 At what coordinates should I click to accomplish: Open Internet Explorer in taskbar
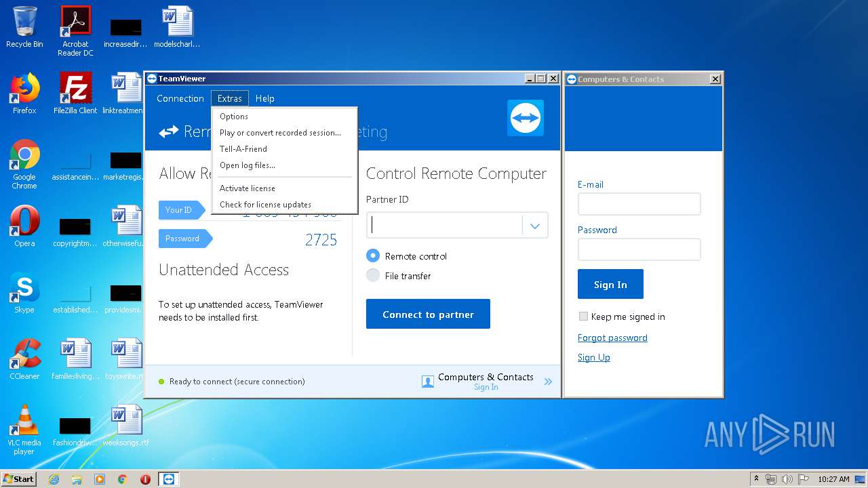click(x=54, y=479)
